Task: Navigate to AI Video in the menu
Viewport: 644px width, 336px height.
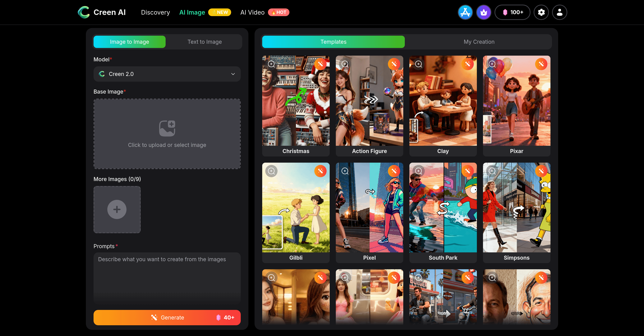Action: (252, 12)
